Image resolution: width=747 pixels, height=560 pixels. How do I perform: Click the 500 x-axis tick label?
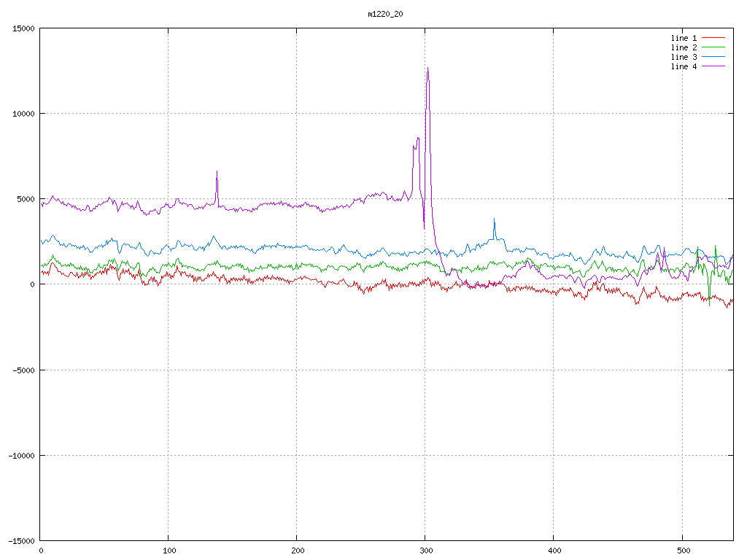[x=681, y=551]
